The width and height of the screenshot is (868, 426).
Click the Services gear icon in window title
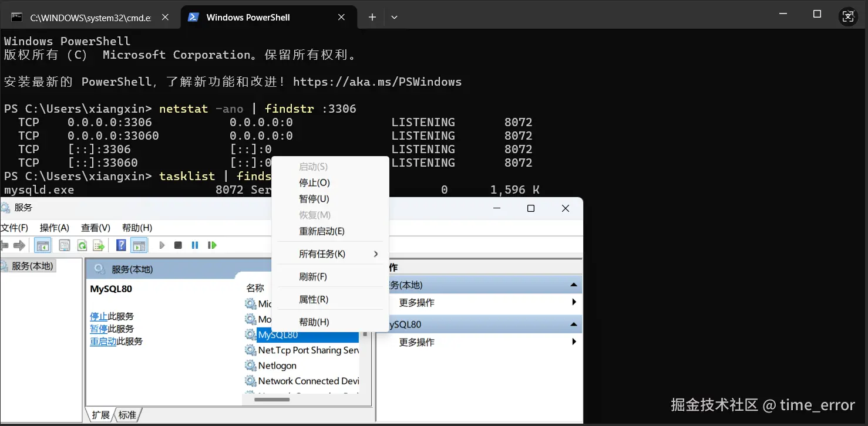(5, 208)
